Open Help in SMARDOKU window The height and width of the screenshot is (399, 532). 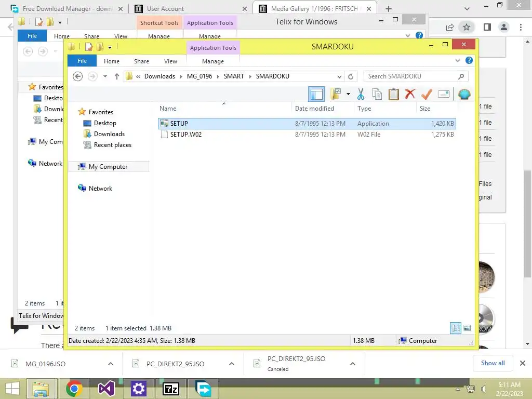(x=469, y=60)
